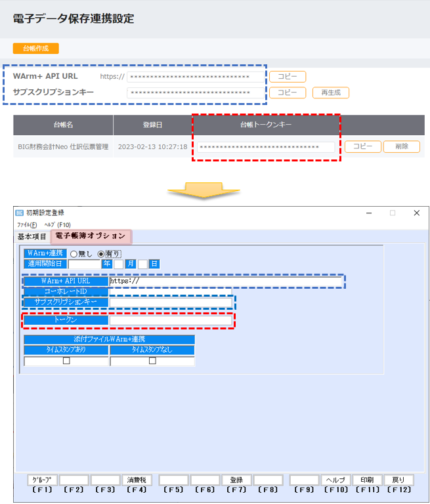Switch to the 基本項目 tab
430x504 pixels.
click(32, 236)
